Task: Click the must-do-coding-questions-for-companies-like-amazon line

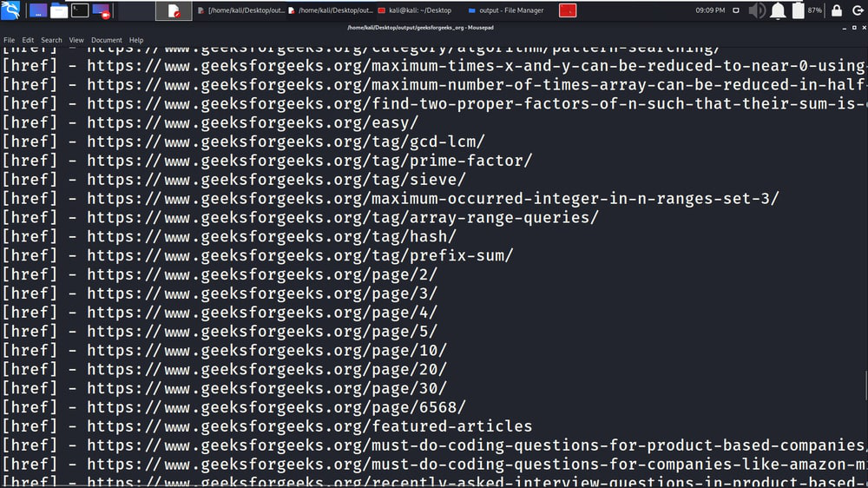Action: point(434,464)
